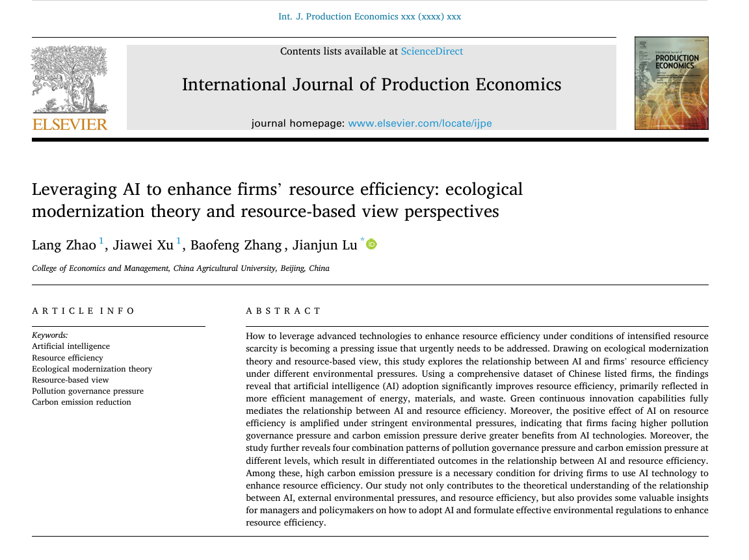Open the ScienceDirect link
This screenshot has height=560, width=749.
point(431,51)
